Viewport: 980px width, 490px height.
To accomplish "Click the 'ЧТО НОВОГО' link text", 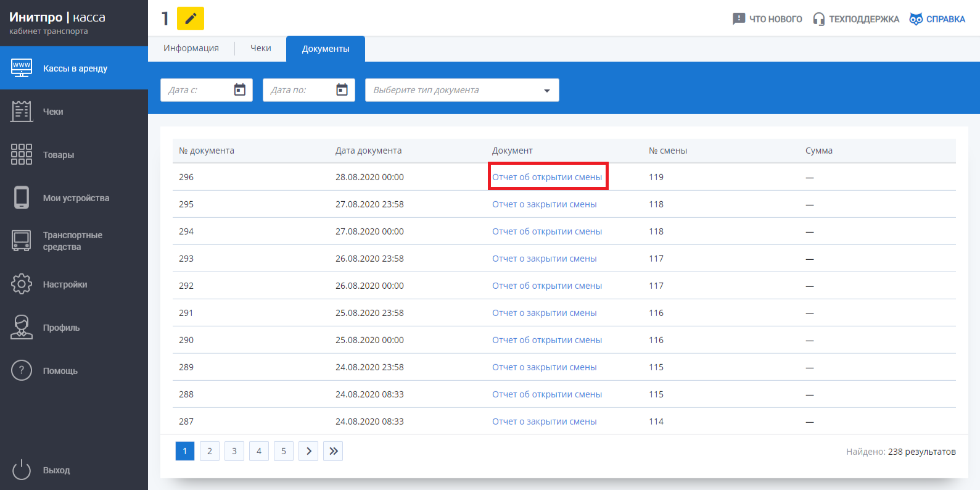I will (776, 19).
